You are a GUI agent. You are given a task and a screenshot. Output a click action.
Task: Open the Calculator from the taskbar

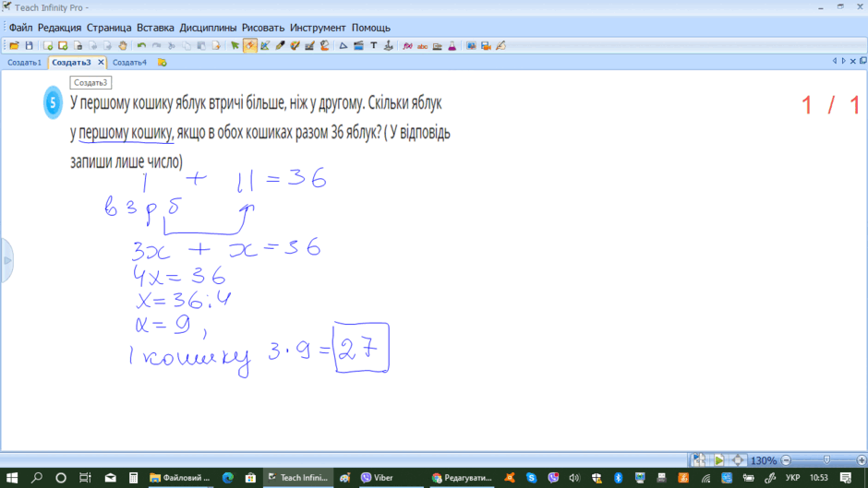133,478
